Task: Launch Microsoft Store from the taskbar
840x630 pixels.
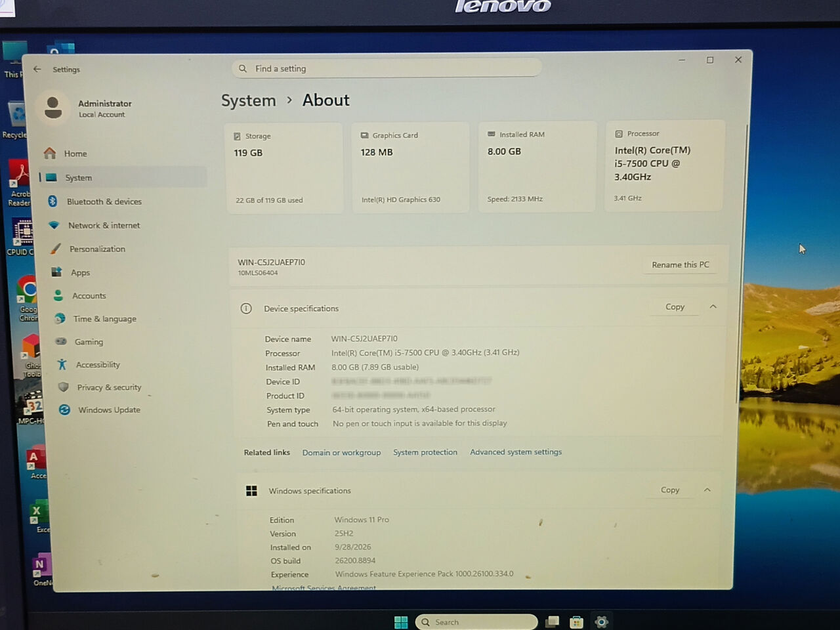Action: (577, 621)
